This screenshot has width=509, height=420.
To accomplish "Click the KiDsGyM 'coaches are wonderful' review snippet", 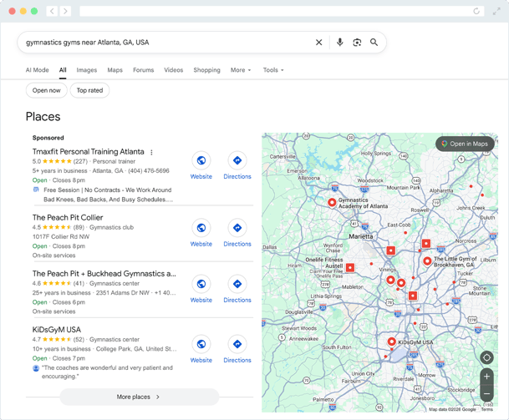I will [x=107, y=372].
